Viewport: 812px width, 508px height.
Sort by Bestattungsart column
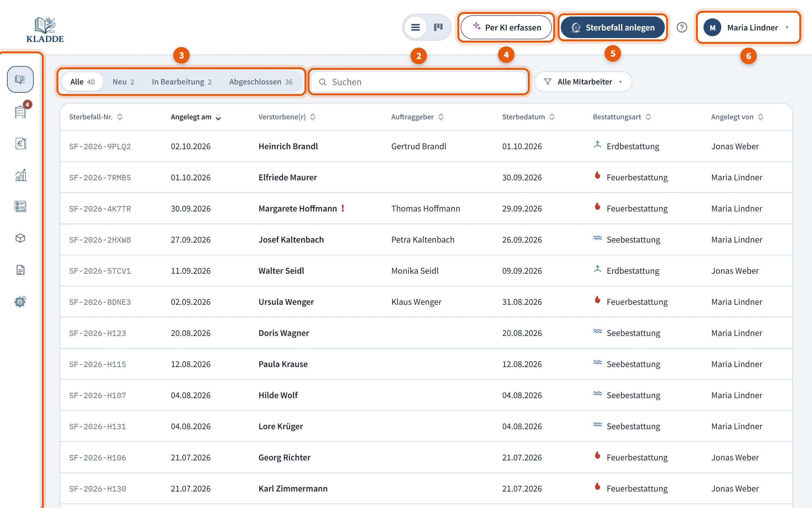tap(622, 117)
